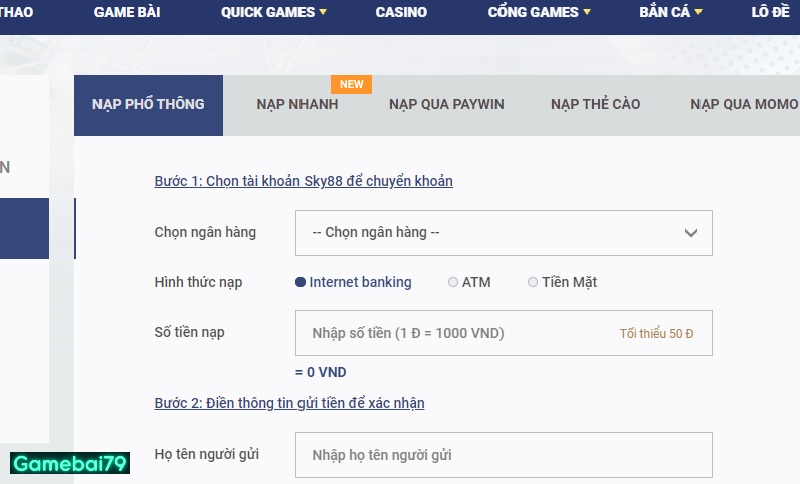Switch to the NẠP THẺ CÀO tab
This screenshot has height=484, width=800.
595,105
